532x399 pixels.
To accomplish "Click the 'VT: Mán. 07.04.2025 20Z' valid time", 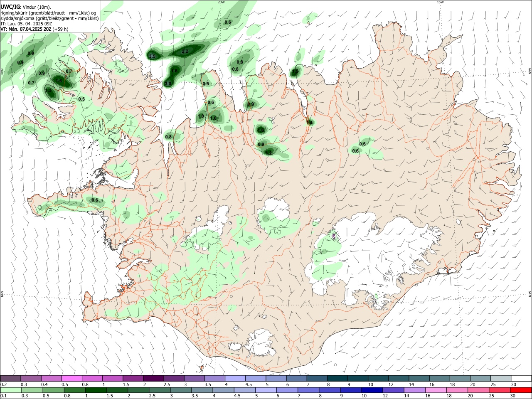I will (26, 29).
